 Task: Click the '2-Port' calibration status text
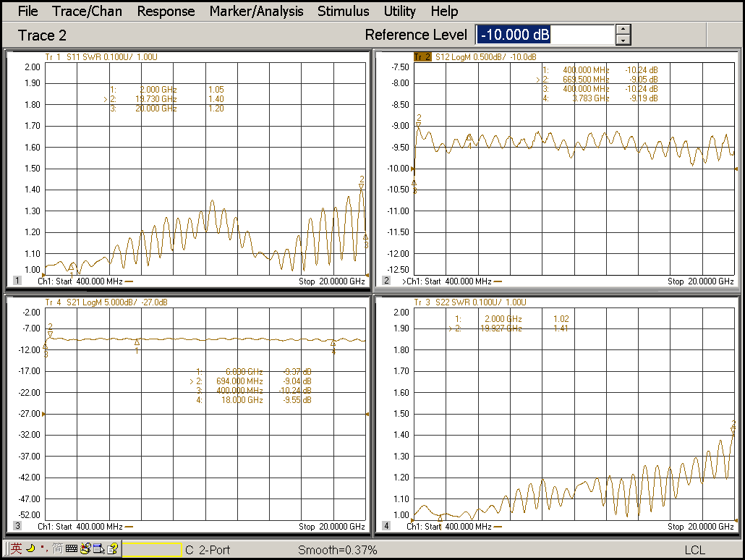point(214,550)
